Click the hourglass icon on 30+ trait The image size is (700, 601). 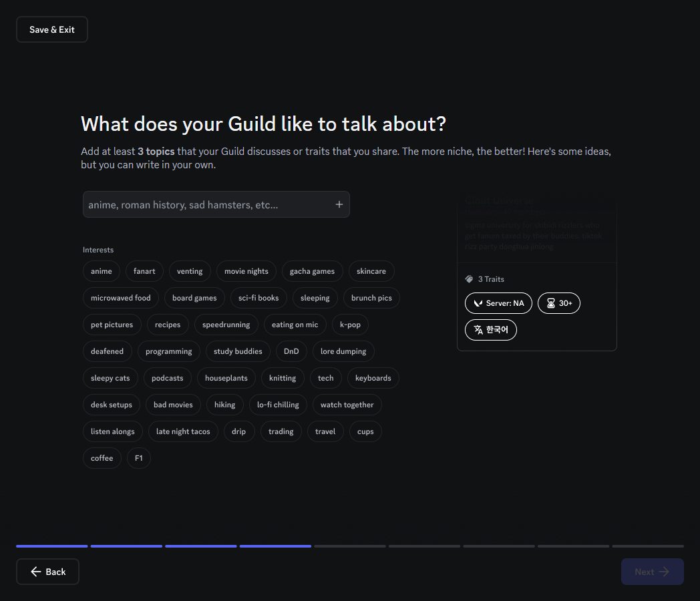pyautogui.click(x=550, y=303)
